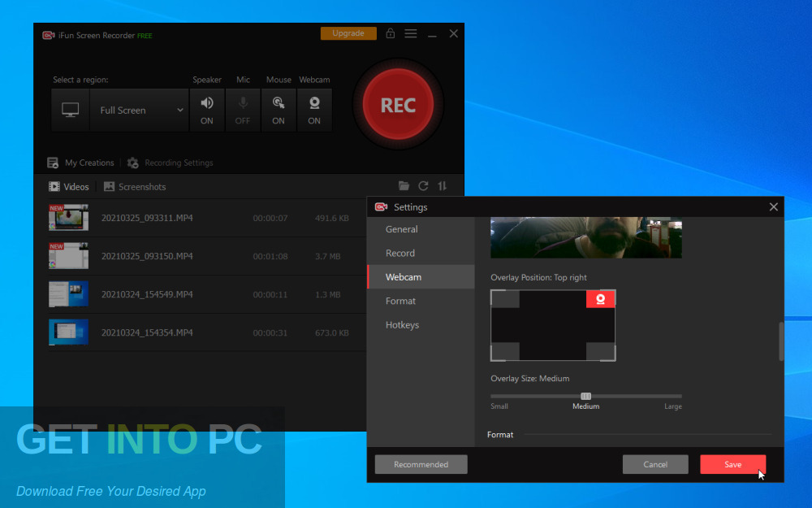
Task: Click the Recording Settings gear icon
Action: [133, 163]
